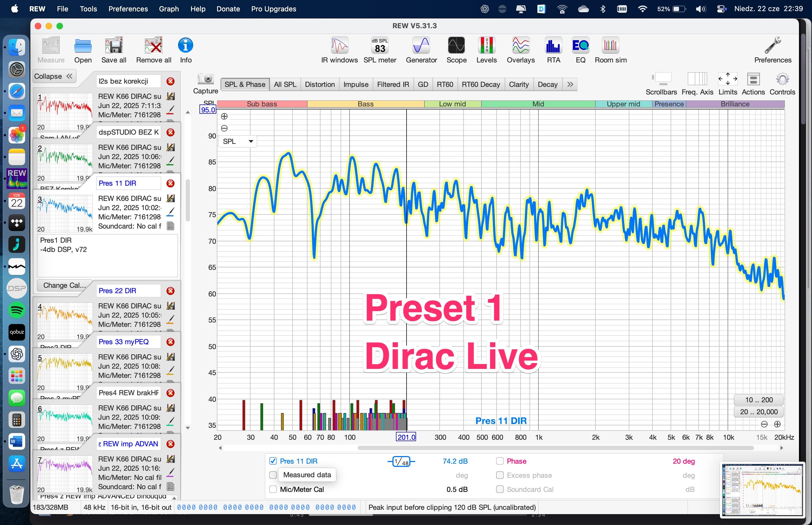
Task: Open Safari from the Dock
Action: coord(17,91)
